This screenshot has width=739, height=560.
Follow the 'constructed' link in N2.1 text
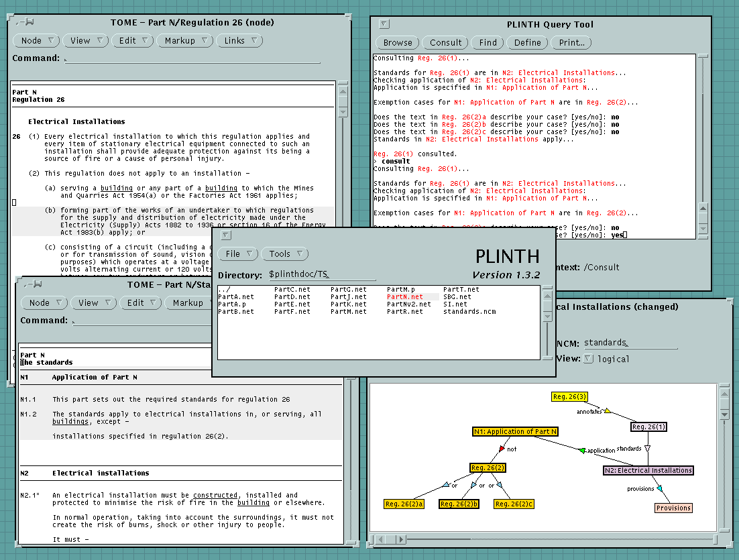pos(215,496)
